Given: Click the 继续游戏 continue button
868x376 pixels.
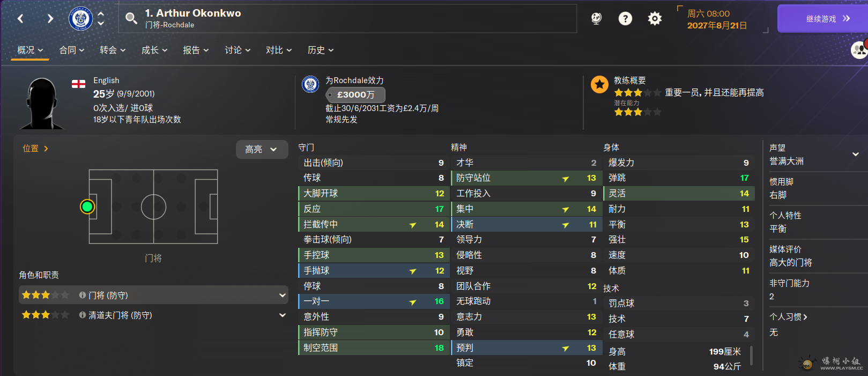Looking at the screenshot, I should (x=823, y=19).
